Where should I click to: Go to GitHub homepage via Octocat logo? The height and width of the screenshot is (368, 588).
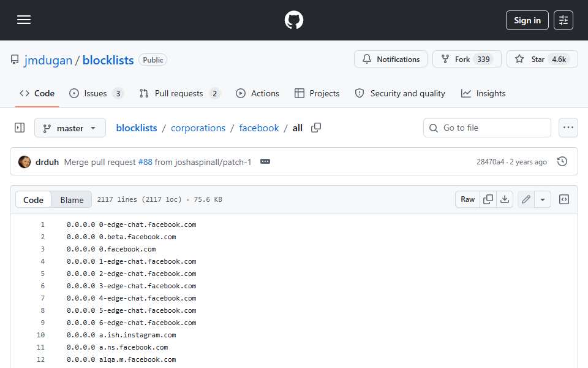(294, 20)
